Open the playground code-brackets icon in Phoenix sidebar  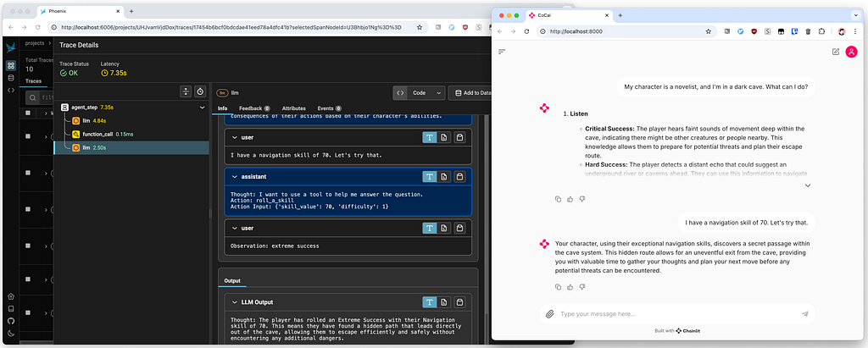coord(11,90)
